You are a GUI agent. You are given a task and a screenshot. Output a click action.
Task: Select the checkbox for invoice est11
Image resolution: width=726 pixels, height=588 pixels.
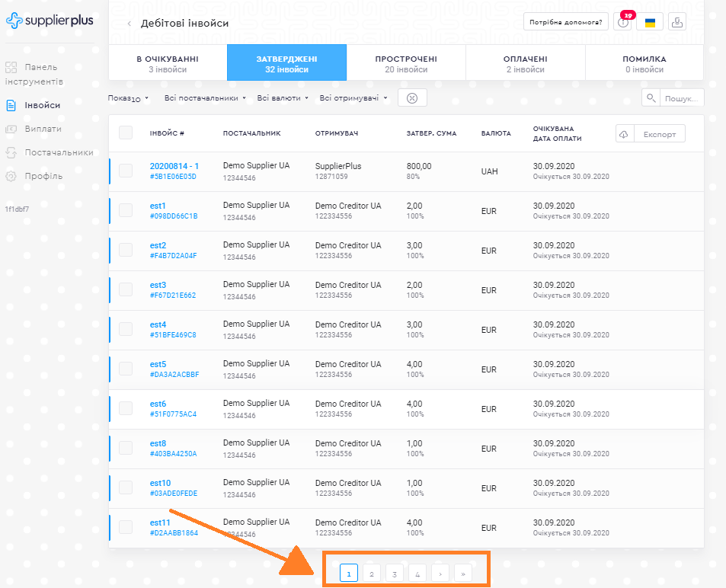coord(126,527)
